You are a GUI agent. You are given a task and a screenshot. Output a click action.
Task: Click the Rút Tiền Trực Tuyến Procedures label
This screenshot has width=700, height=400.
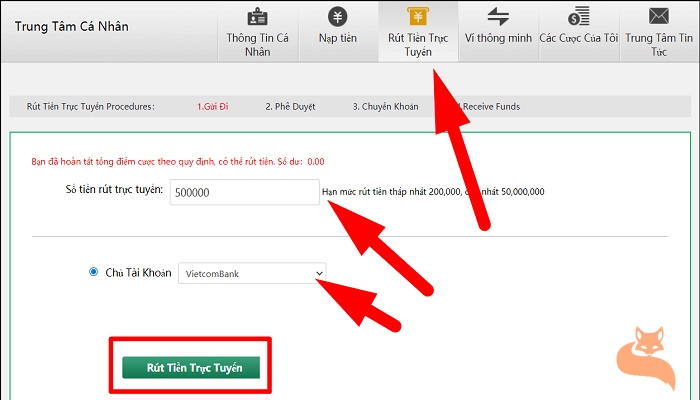[91, 107]
